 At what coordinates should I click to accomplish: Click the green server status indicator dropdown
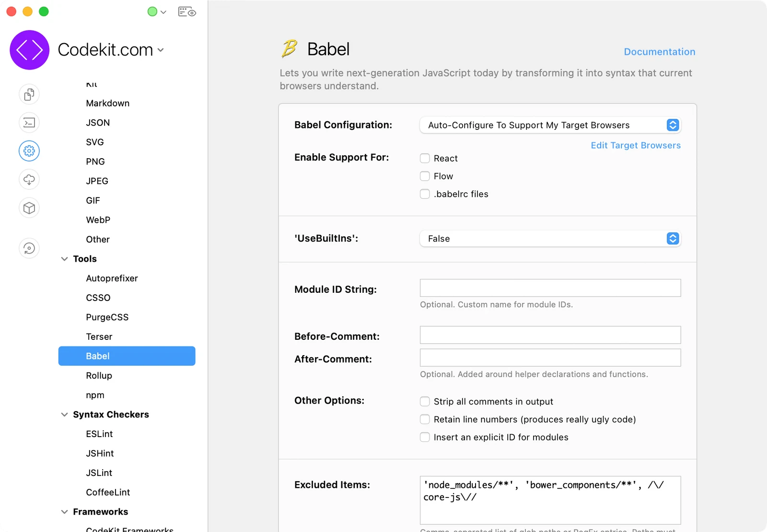tap(157, 12)
